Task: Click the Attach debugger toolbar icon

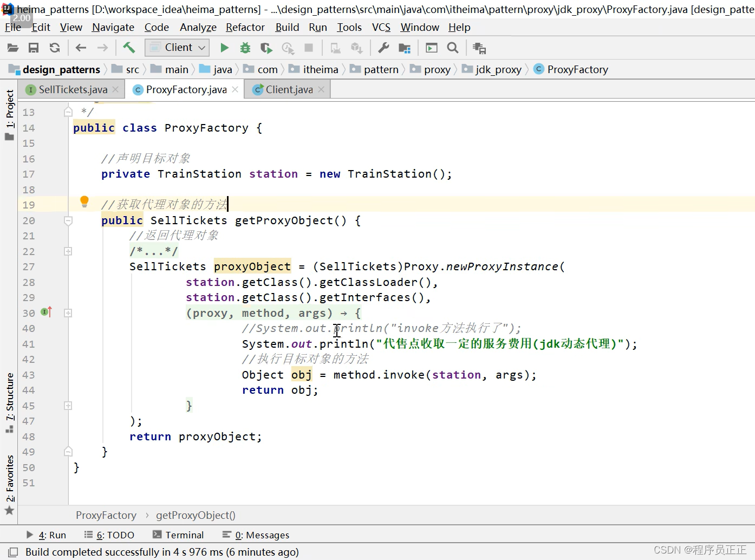Action: click(336, 48)
